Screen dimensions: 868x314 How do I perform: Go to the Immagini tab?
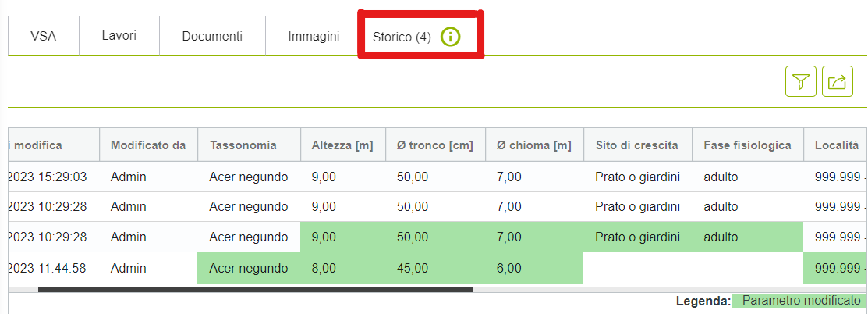tap(314, 36)
